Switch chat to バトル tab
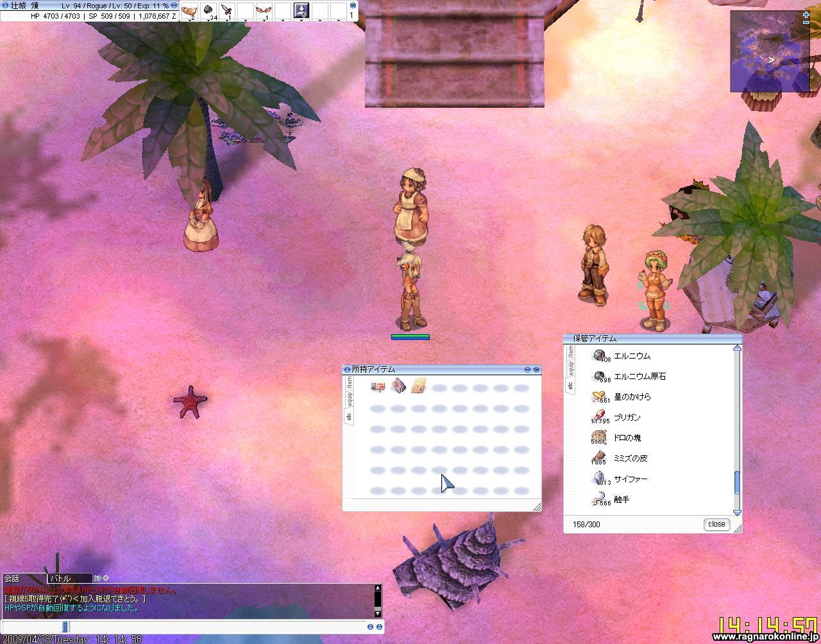821x644 pixels. [70, 578]
